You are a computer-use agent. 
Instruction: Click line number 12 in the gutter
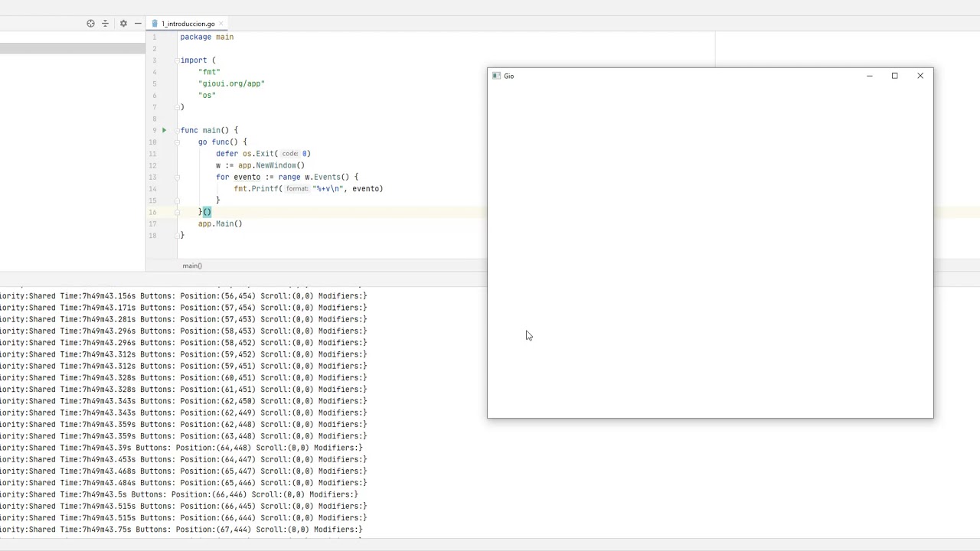[x=153, y=165]
